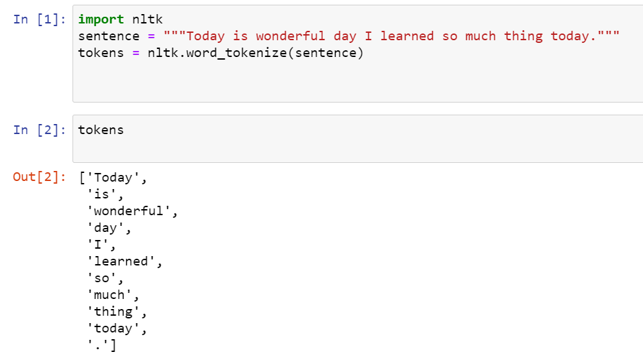Select the In [2] prompt label
This screenshot has height=364, width=643.
coord(40,130)
